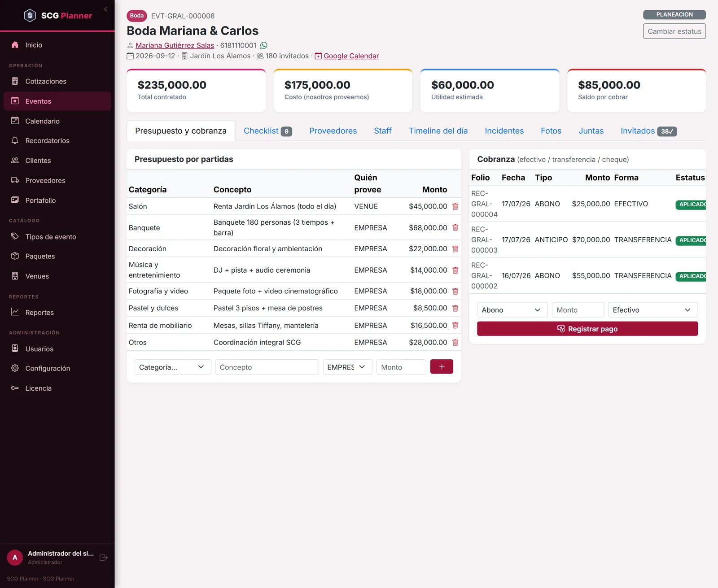Open the Incidentes tab
Screen dimensions: 718x588
[504, 131]
